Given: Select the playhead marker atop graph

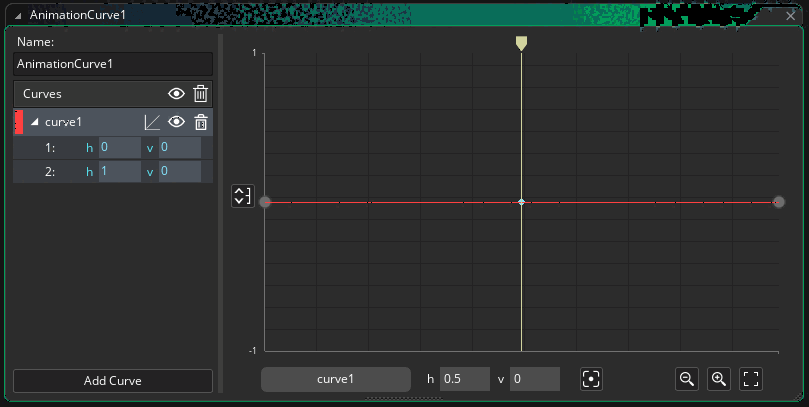Looking at the screenshot, I should pos(521,43).
